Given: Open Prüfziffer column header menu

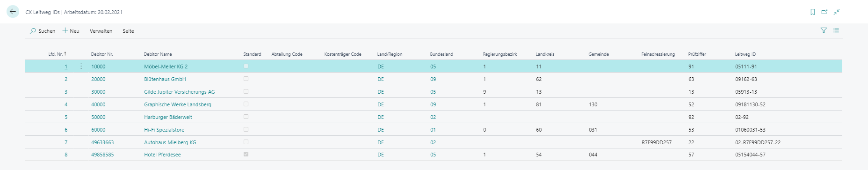Looking at the screenshot, I should tap(697, 54).
